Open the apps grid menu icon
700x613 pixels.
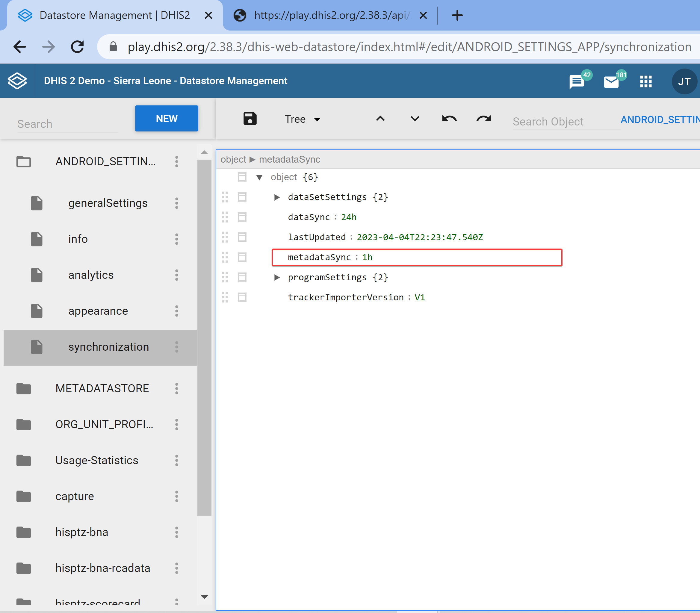(646, 81)
